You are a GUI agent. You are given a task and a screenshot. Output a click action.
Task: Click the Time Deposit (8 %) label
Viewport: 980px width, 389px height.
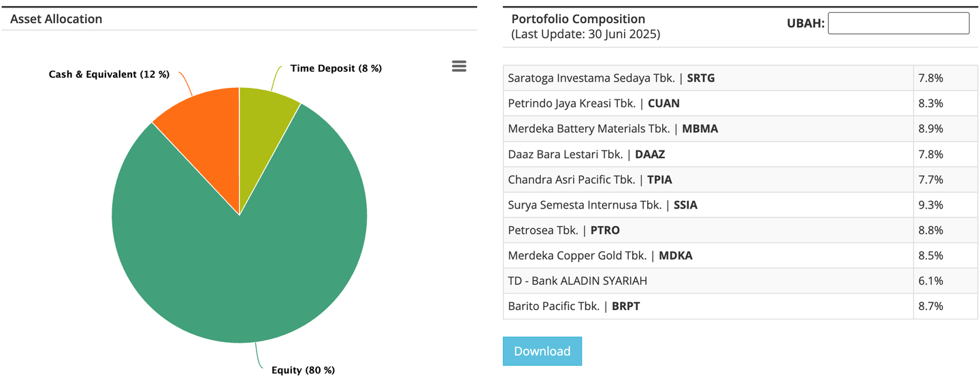pos(336,68)
